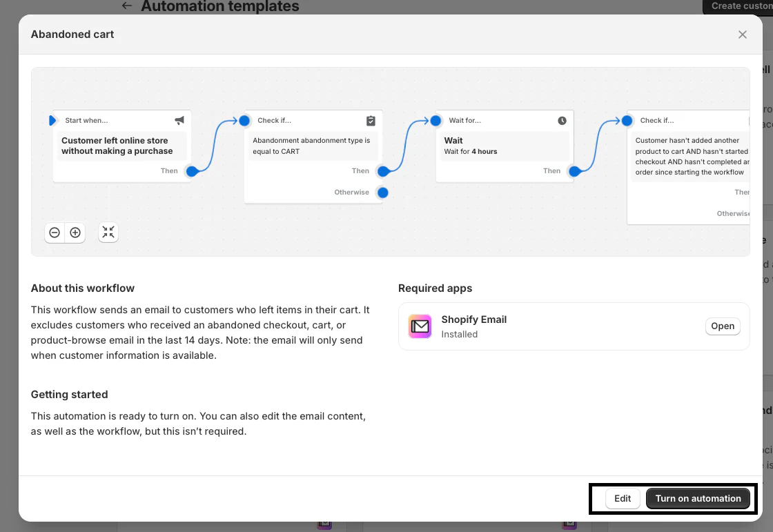Screen dimensions: 773x532
Task: Click the megaphone trigger icon
Action: [x=179, y=120]
